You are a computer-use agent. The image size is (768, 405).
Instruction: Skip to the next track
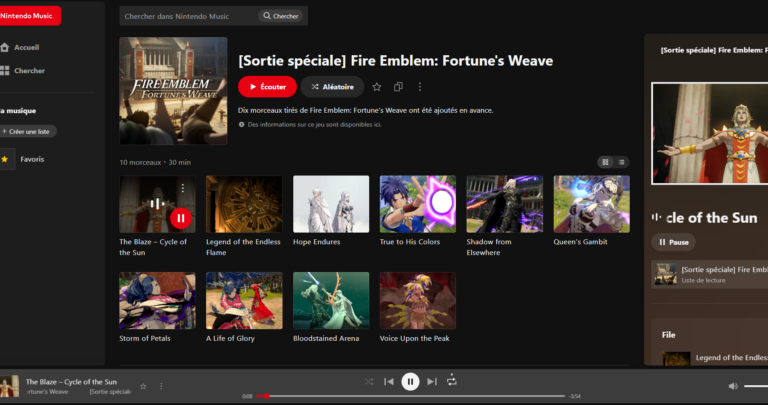pos(432,381)
